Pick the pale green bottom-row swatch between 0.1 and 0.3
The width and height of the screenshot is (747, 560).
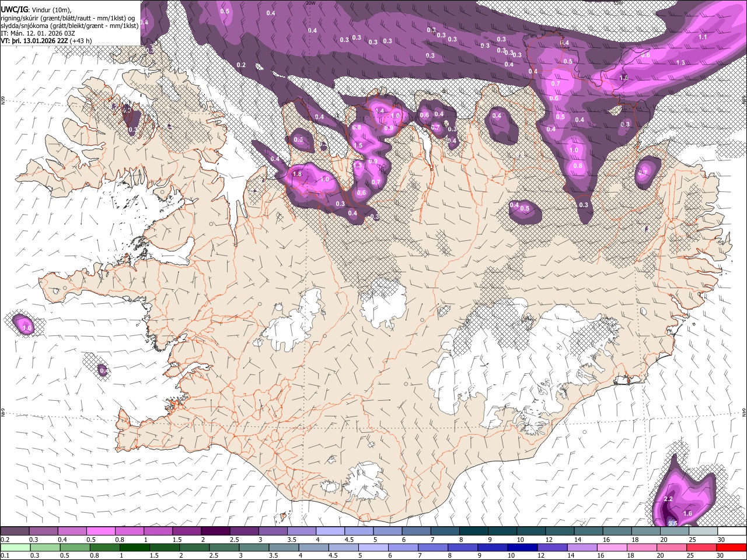tap(15, 548)
